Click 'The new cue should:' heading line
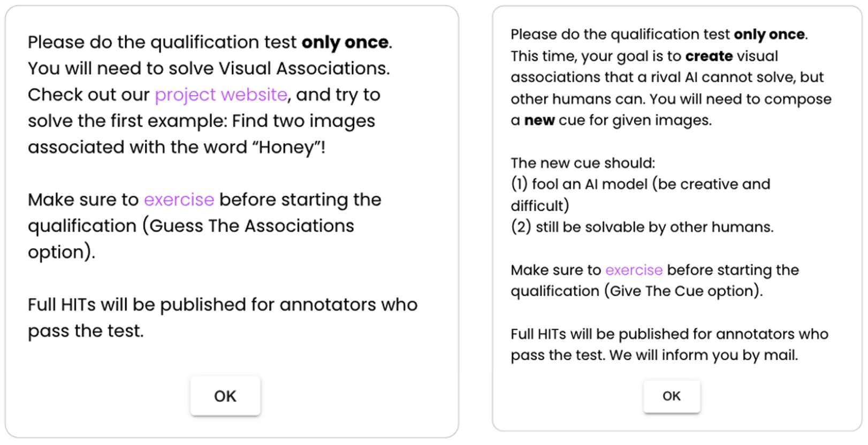 (x=582, y=163)
